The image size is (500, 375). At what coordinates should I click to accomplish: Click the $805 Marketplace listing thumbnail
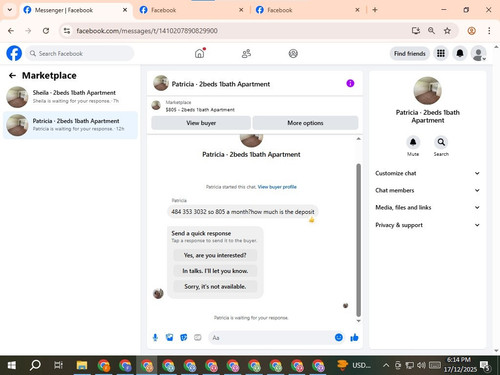[156, 106]
